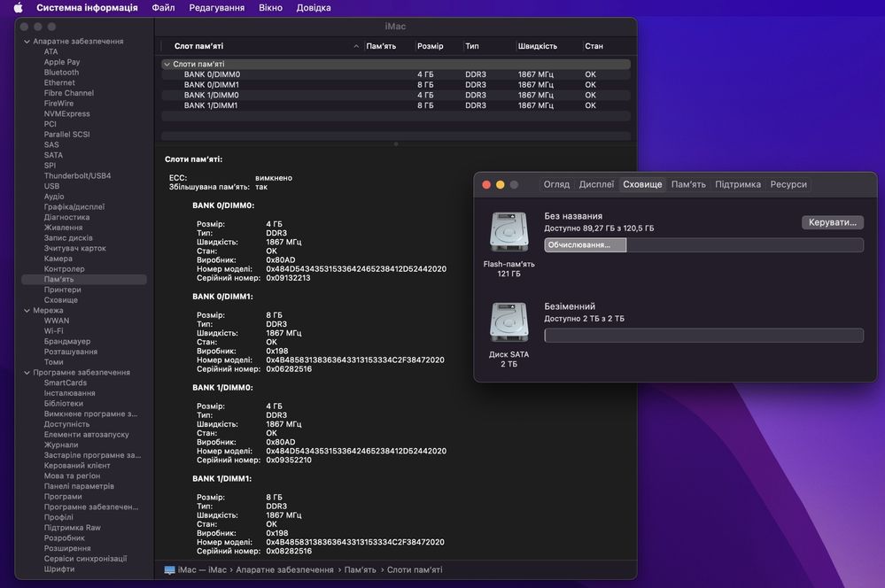Minimize the storage overview window
Image resolution: width=885 pixels, height=588 pixels.
point(500,184)
